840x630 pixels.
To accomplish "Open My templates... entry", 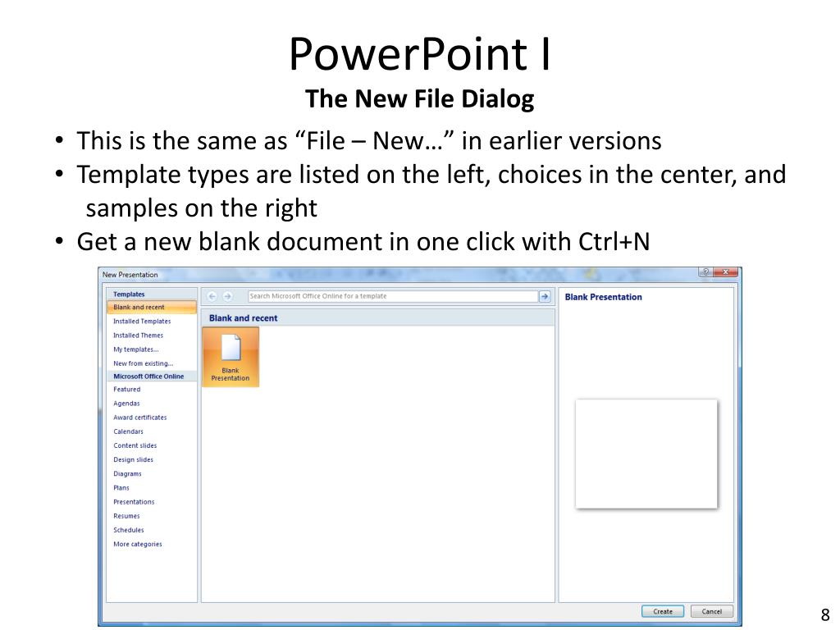I will (136, 349).
